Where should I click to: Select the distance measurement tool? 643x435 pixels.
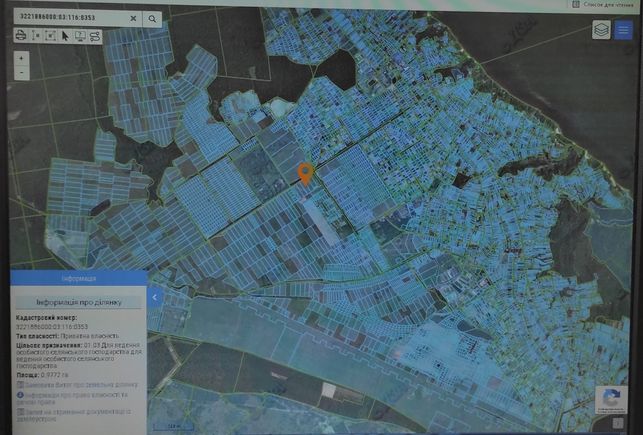point(36,36)
